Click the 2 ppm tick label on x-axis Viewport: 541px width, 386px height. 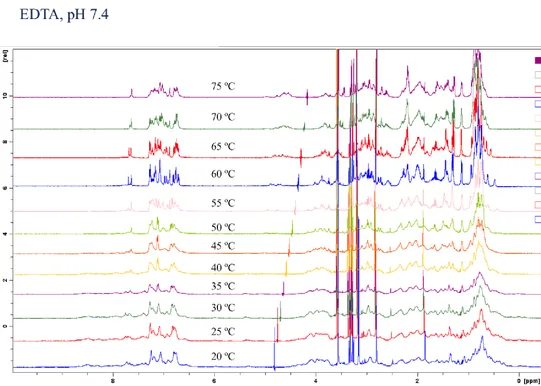coord(417,381)
